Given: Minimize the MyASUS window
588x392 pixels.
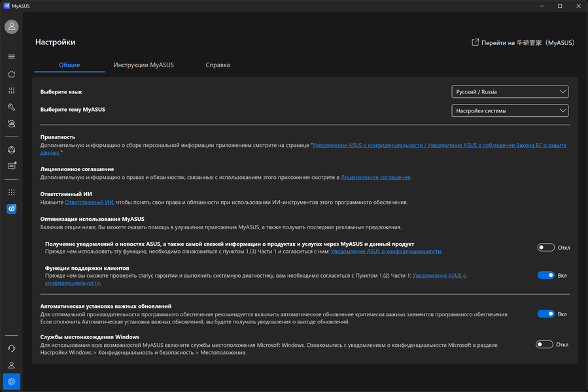Looking at the screenshot, I should [x=542, y=6].
